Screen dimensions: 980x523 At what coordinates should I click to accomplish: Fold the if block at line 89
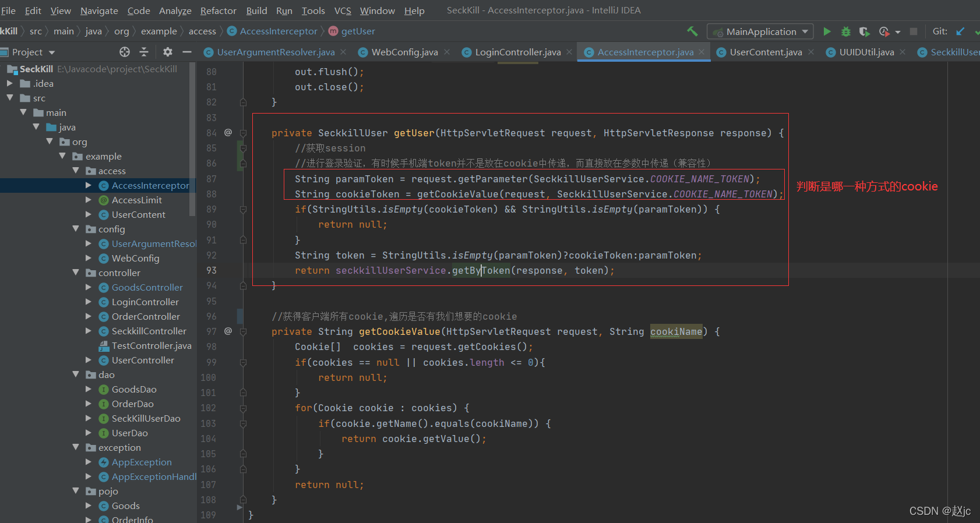[x=243, y=209]
